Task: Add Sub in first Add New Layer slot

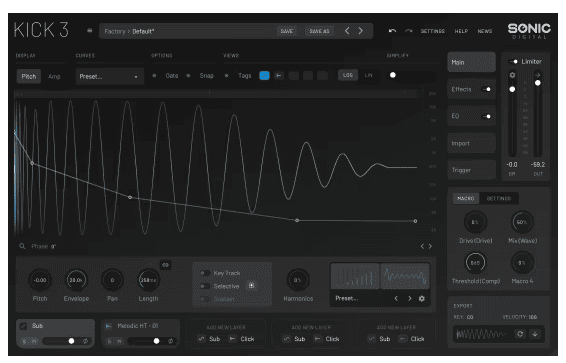Action: click(209, 339)
